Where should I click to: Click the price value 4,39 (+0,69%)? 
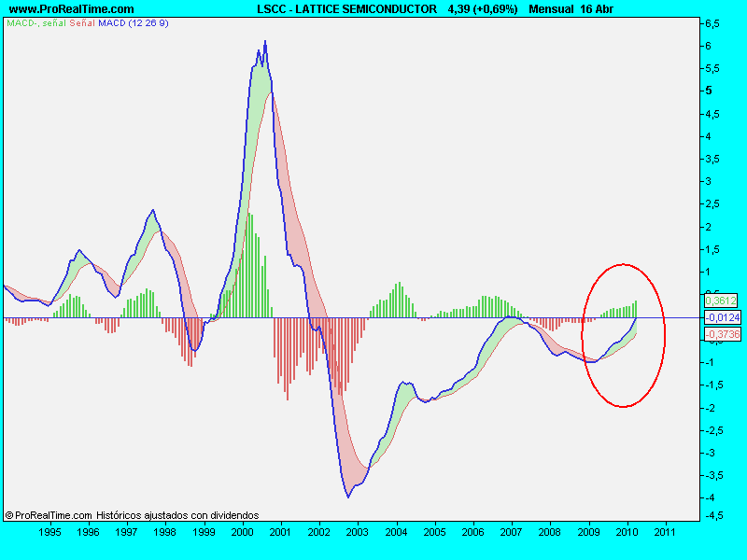click(483, 9)
